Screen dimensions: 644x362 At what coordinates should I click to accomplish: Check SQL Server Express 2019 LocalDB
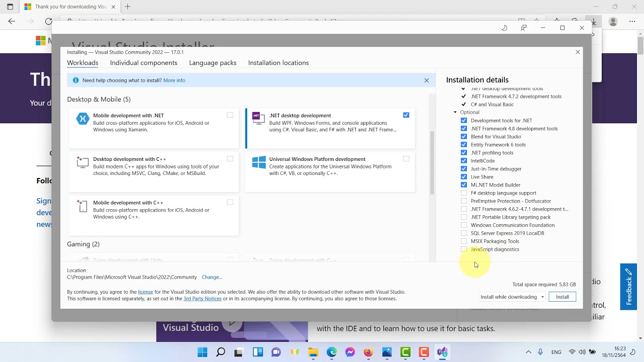(464, 233)
